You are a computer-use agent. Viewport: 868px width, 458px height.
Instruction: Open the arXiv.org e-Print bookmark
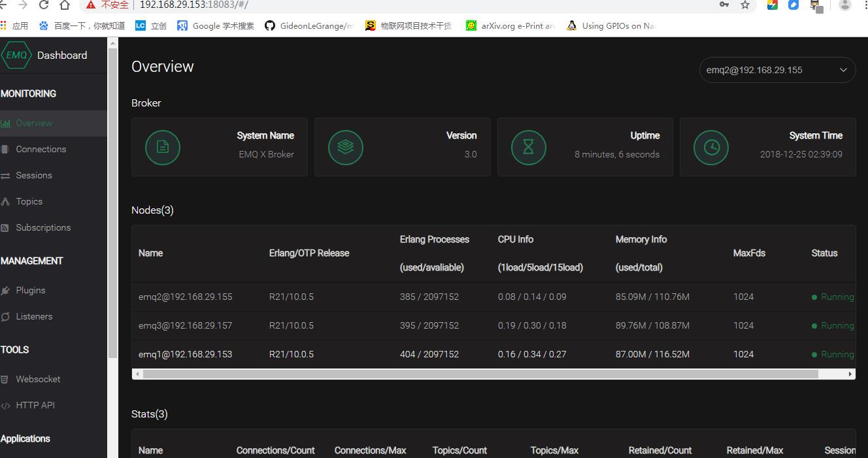tap(510, 26)
